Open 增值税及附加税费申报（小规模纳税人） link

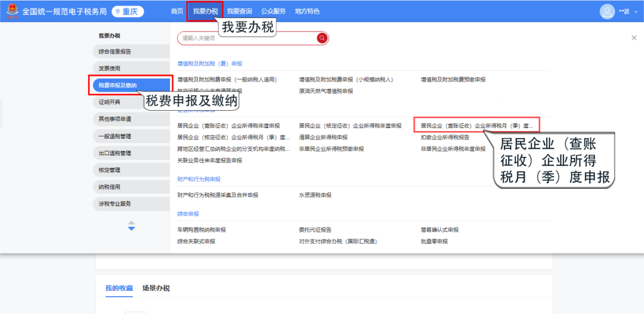pos(346,79)
